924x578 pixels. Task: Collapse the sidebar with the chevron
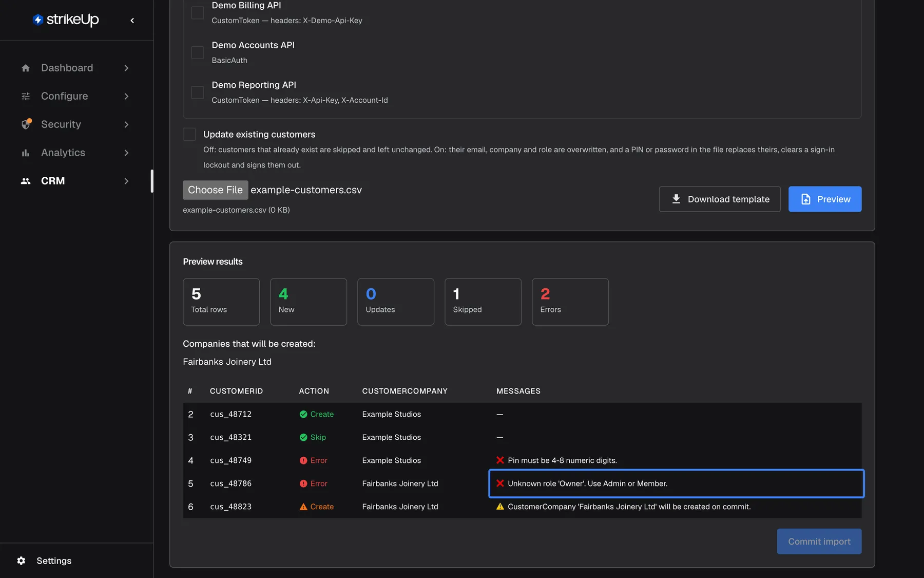pos(132,21)
